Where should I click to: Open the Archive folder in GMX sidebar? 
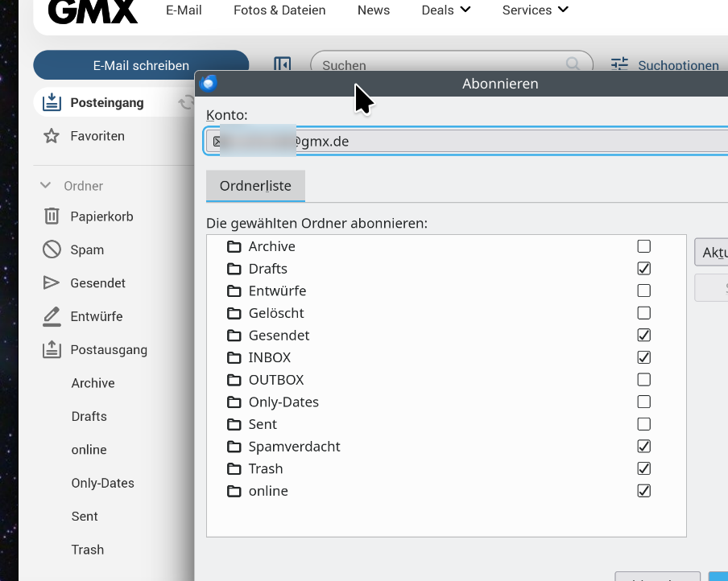point(93,383)
